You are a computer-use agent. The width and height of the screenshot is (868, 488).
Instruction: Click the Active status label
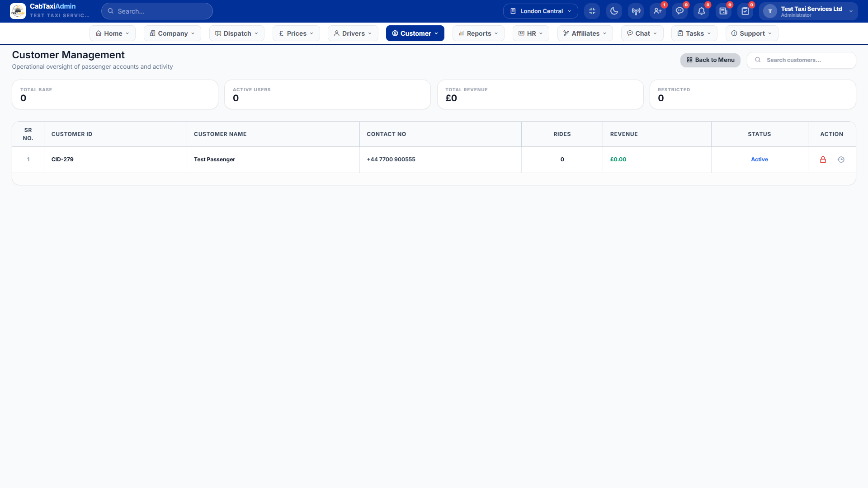pyautogui.click(x=759, y=160)
